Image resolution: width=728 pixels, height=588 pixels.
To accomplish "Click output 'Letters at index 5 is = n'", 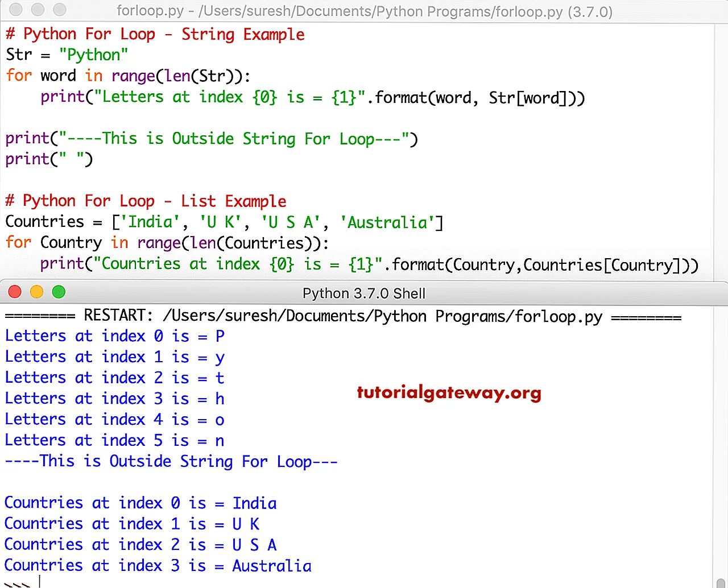I will [115, 440].
